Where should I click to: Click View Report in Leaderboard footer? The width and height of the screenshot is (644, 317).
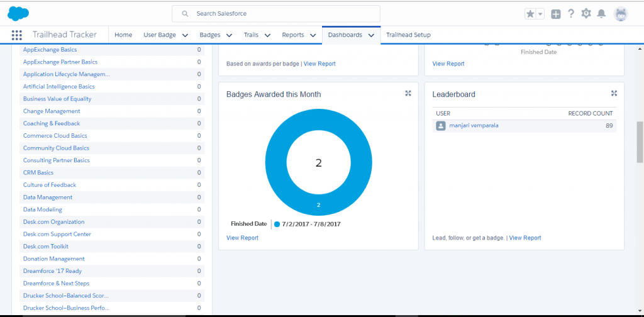pyautogui.click(x=525, y=238)
